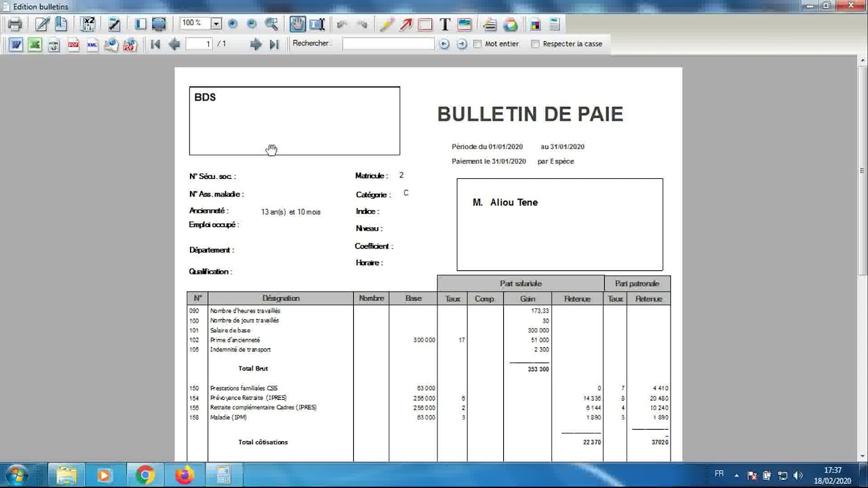
Task: Select the hand pan tool
Action: point(298,24)
